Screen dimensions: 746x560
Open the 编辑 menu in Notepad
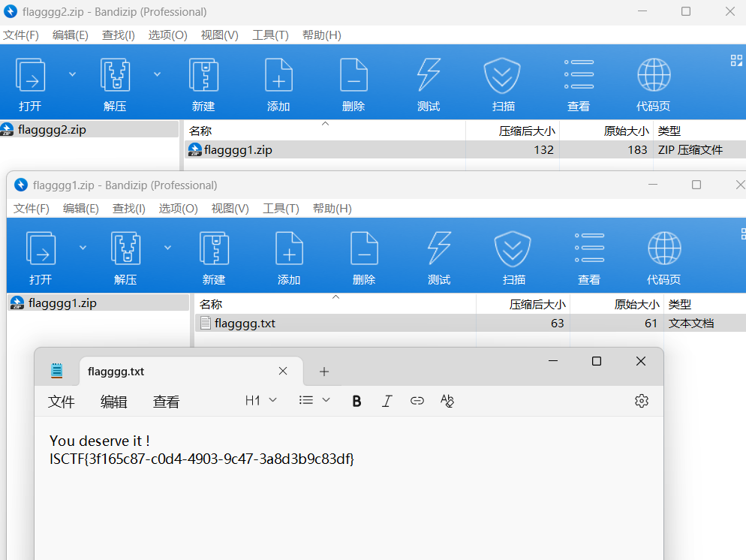click(114, 402)
